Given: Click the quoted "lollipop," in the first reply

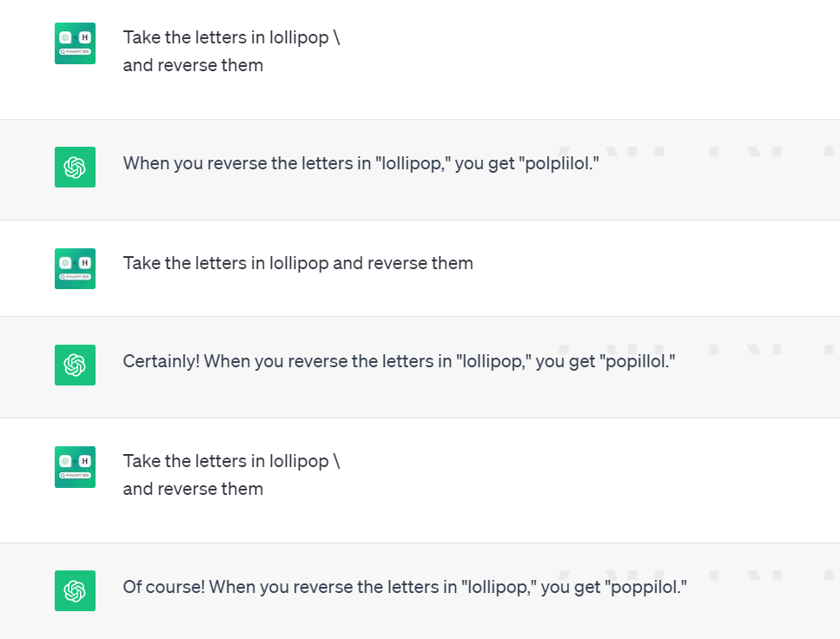Looking at the screenshot, I should (x=413, y=163).
